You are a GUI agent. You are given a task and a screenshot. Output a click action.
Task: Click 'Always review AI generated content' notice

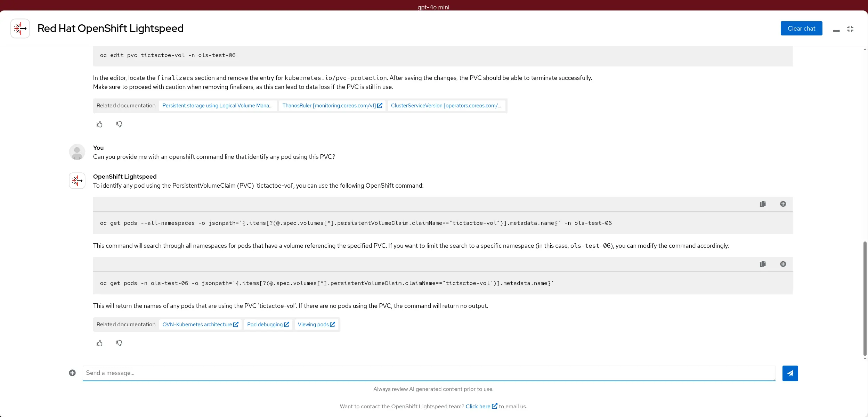click(433, 389)
